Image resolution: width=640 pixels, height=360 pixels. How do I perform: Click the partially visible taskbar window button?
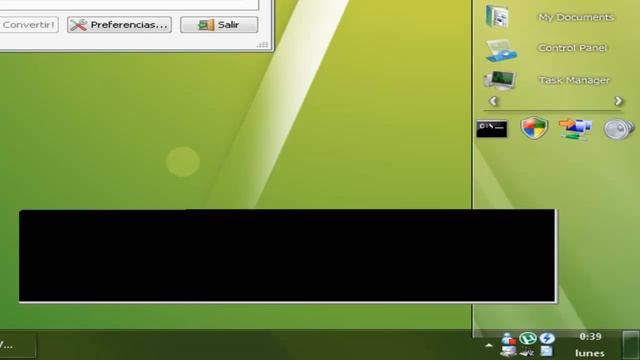18,345
